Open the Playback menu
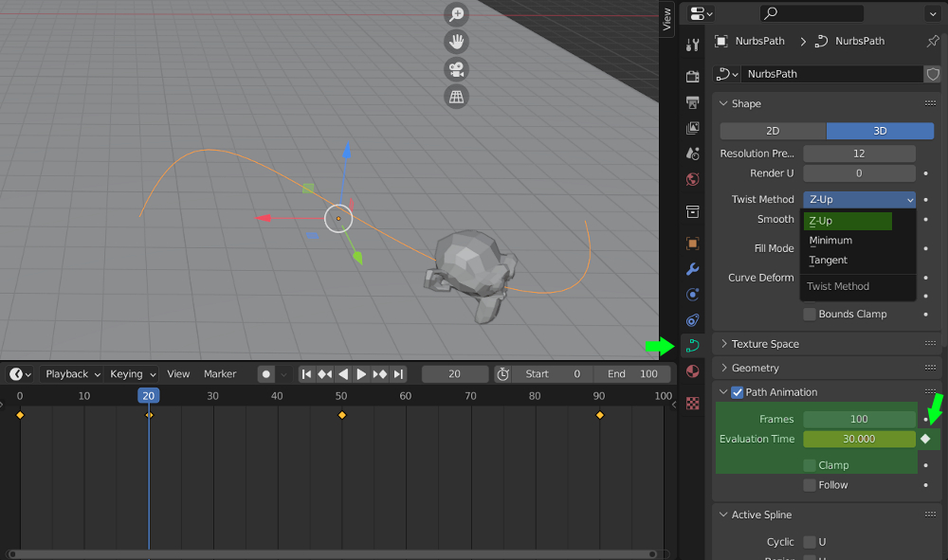The width and height of the screenshot is (948, 560). click(72, 374)
